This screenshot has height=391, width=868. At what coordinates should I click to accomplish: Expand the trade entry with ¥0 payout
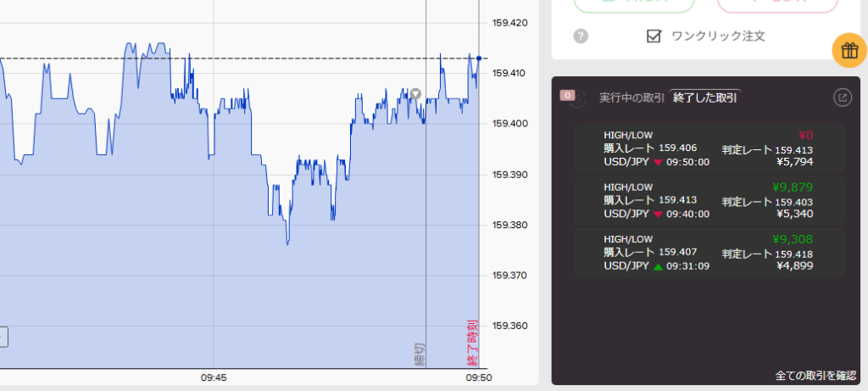pyautogui.click(x=709, y=148)
